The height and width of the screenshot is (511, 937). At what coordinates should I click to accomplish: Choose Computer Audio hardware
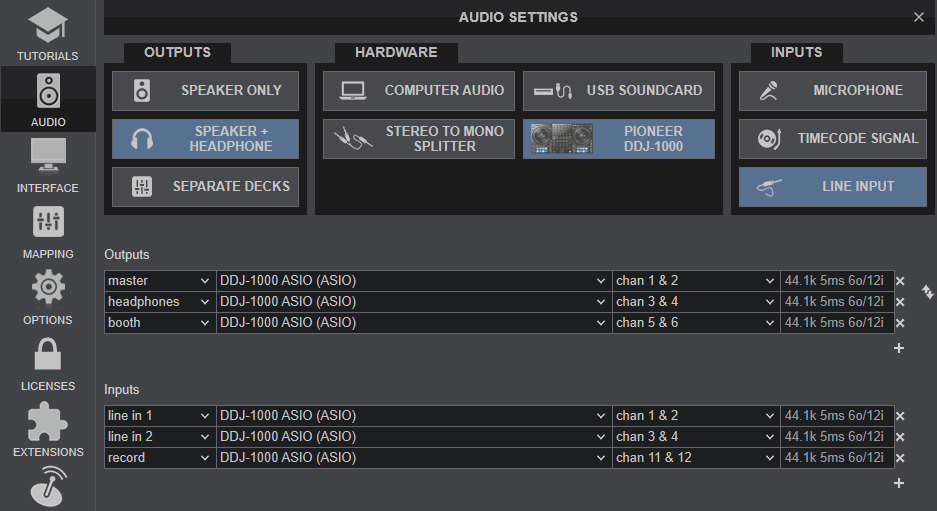click(419, 91)
